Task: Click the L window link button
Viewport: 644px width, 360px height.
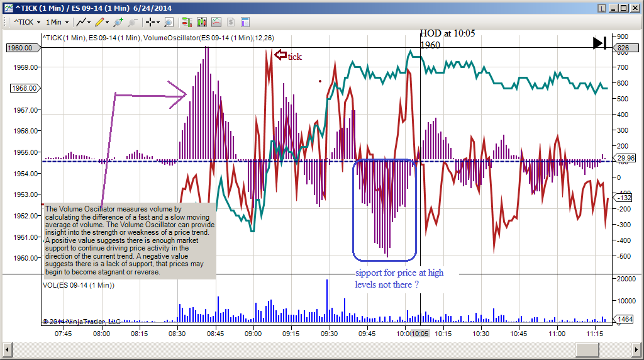Action: 602,8
